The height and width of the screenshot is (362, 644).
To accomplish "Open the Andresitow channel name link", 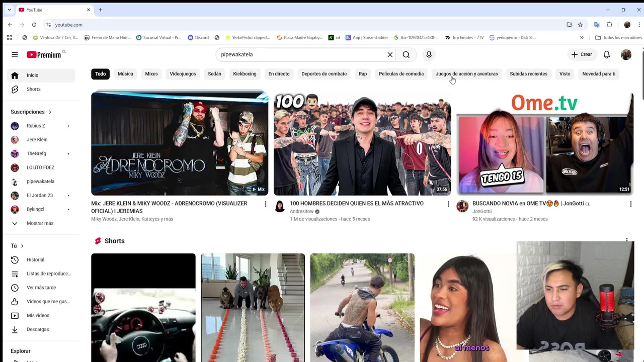I will [301, 212].
